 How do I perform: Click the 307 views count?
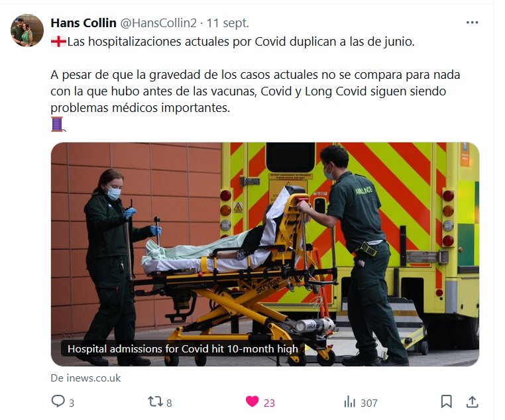pos(368,403)
